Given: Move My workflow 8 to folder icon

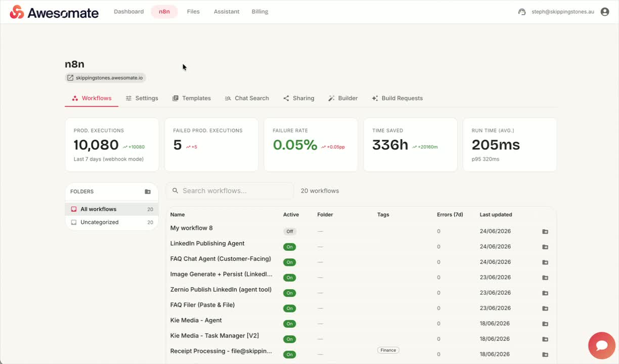Looking at the screenshot, I should (x=545, y=232).
